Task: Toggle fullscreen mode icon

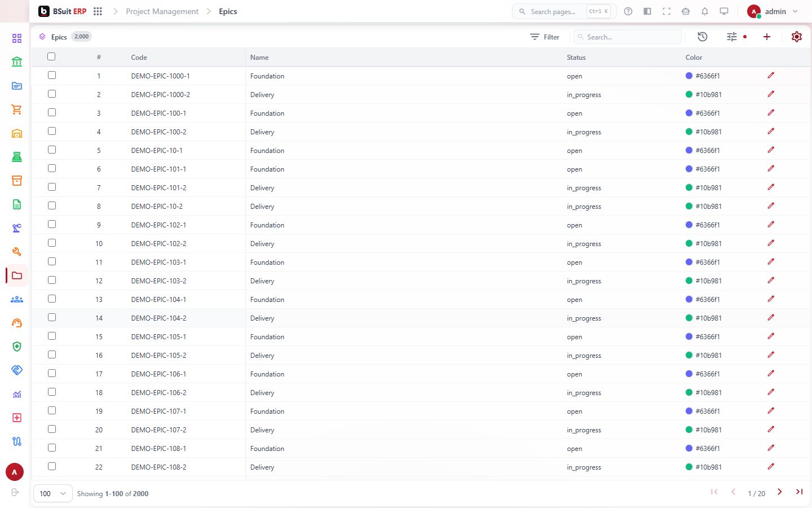Action: 667,11
